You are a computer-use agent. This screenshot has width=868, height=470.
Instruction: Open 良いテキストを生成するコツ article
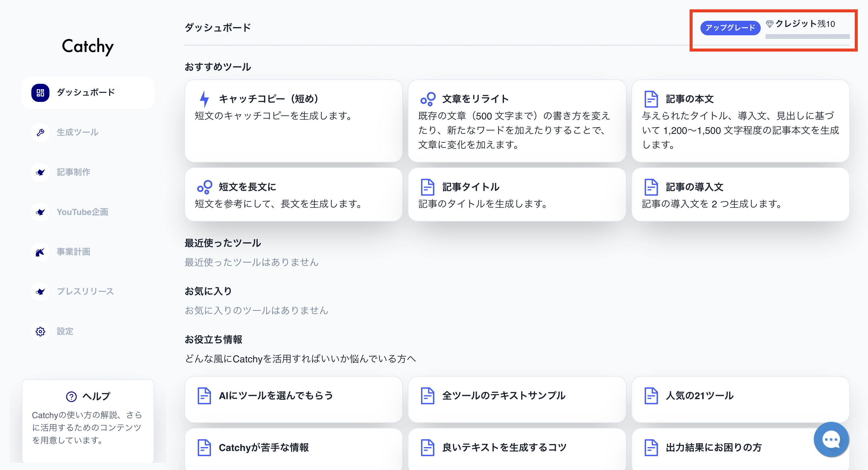pos(517,449)
